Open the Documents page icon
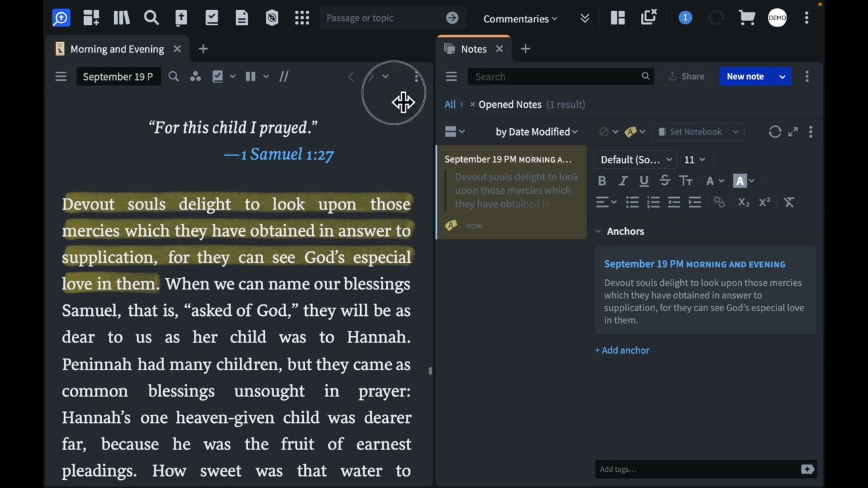Viewport: 868px width, 488px height. pyautogui.click(x=242, y=18)
